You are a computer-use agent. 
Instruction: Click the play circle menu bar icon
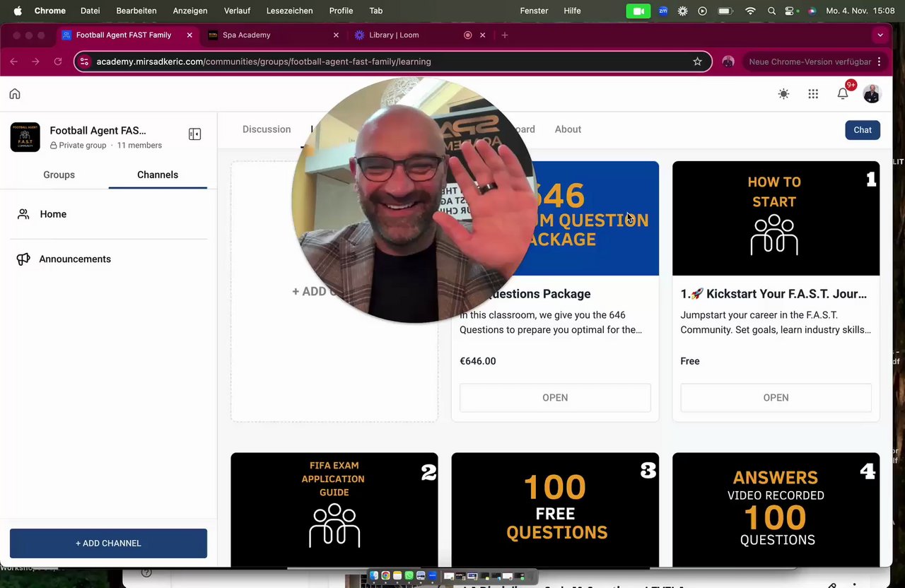(702, 11)
